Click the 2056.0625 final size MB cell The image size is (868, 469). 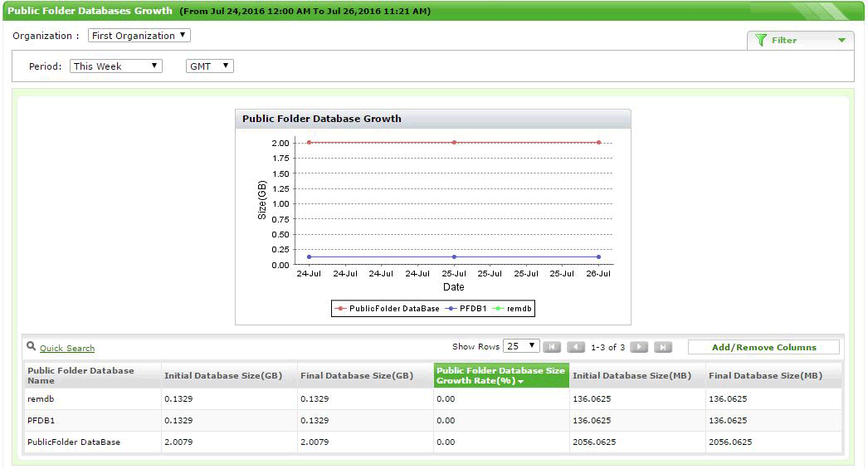(x=773, y=442)
